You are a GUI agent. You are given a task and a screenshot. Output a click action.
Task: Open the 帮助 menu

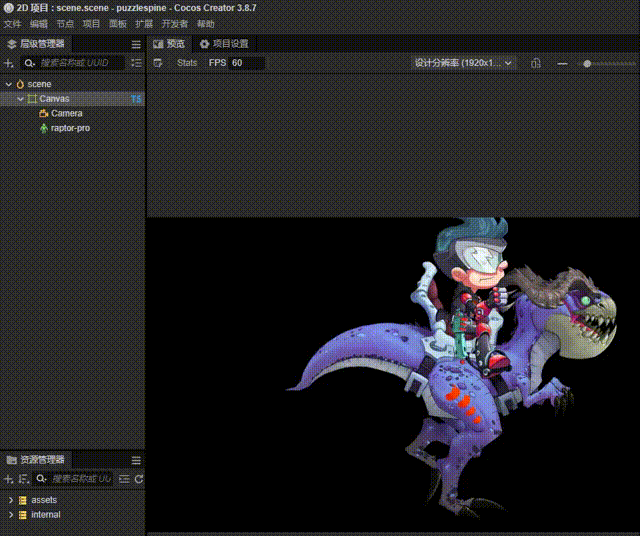pos(205,24)
